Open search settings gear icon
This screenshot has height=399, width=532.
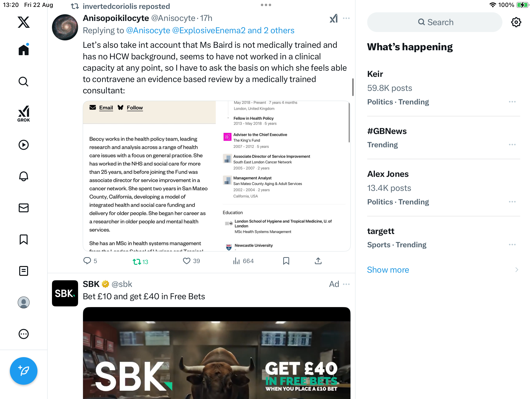coord(516,22)
